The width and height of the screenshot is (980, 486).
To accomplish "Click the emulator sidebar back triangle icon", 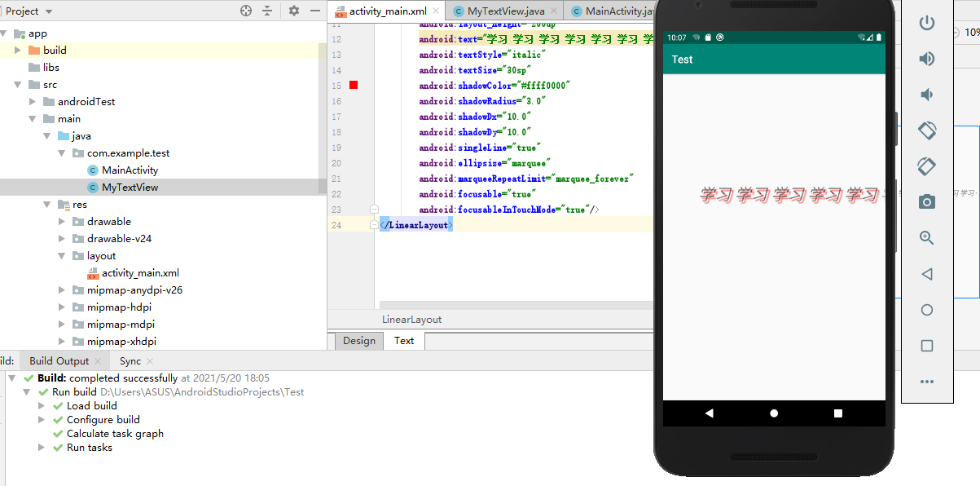I will point(926,274).
